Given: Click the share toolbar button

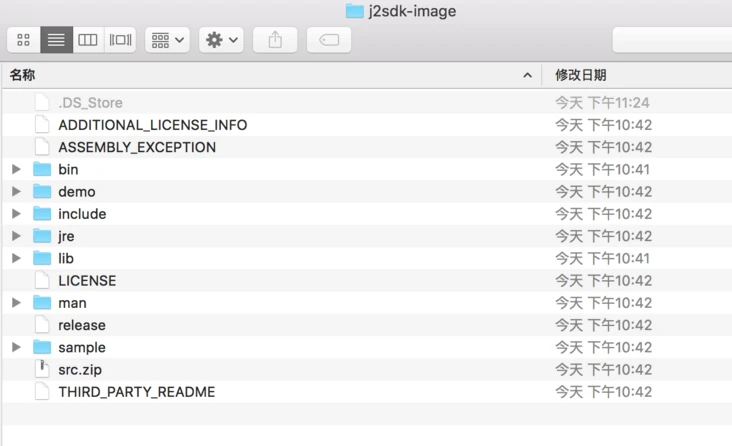Looking at the screenshot, I should (275, 40).
